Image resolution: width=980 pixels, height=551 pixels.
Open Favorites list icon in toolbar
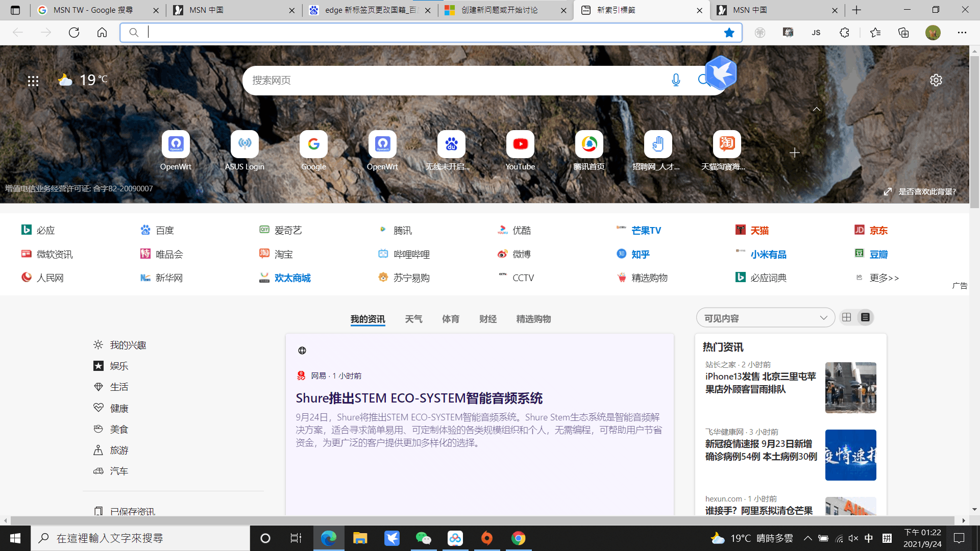[875, 33]
